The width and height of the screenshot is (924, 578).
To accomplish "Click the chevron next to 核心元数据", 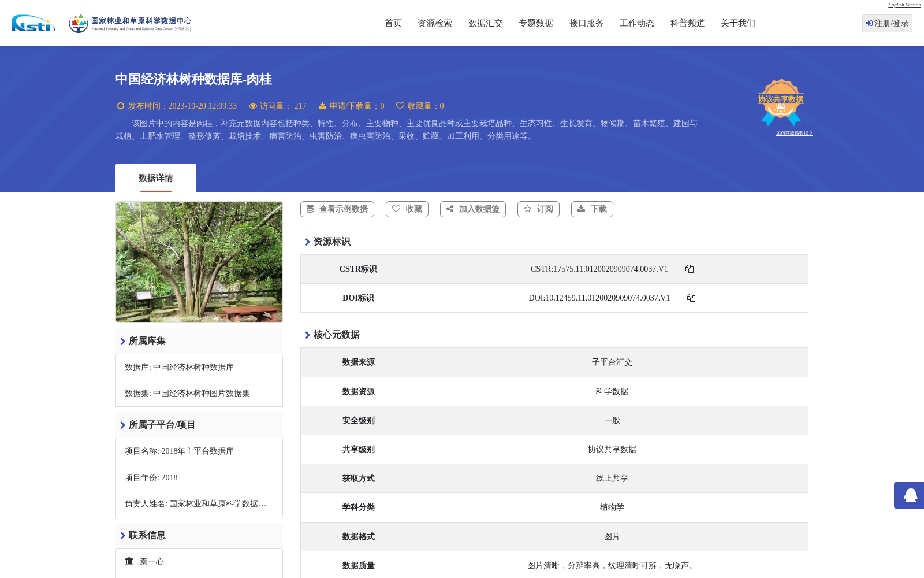I will tap(307, 335).
